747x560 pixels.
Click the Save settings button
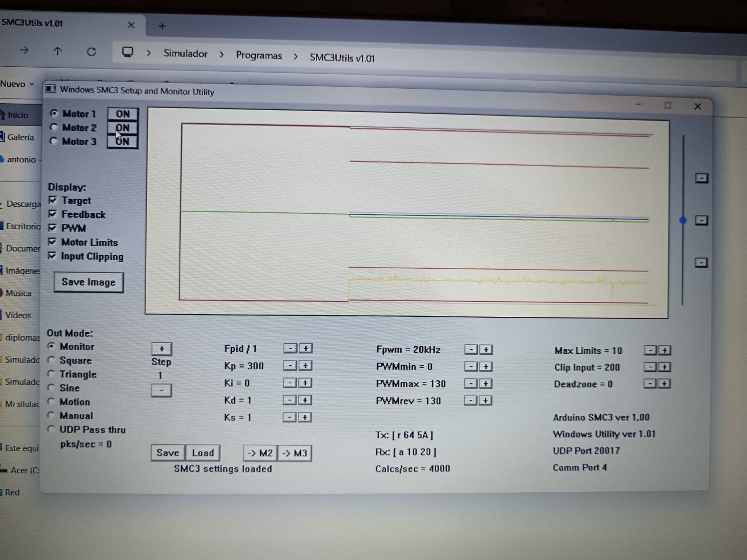[168, 453]
